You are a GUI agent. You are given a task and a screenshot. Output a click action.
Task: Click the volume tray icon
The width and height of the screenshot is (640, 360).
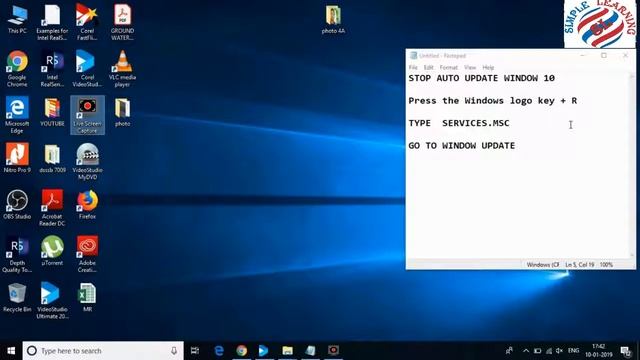(560, 351)
